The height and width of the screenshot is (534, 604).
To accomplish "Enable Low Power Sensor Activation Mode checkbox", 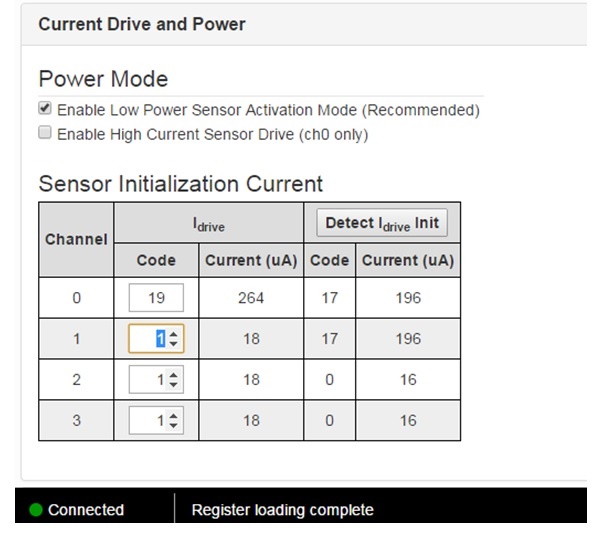I will [44, 109].
